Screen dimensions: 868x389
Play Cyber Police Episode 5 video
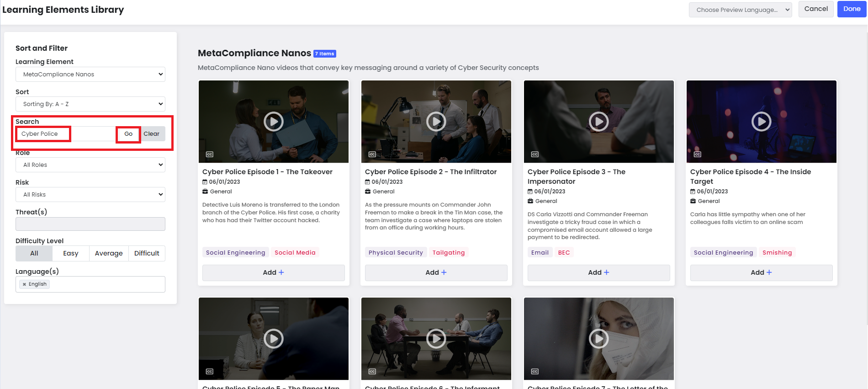pyautogui.click(x=274, y=339)
